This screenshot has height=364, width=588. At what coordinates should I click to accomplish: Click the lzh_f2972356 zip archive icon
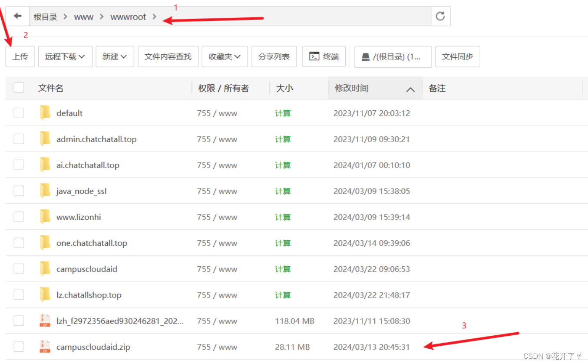(x=45, y=321)
